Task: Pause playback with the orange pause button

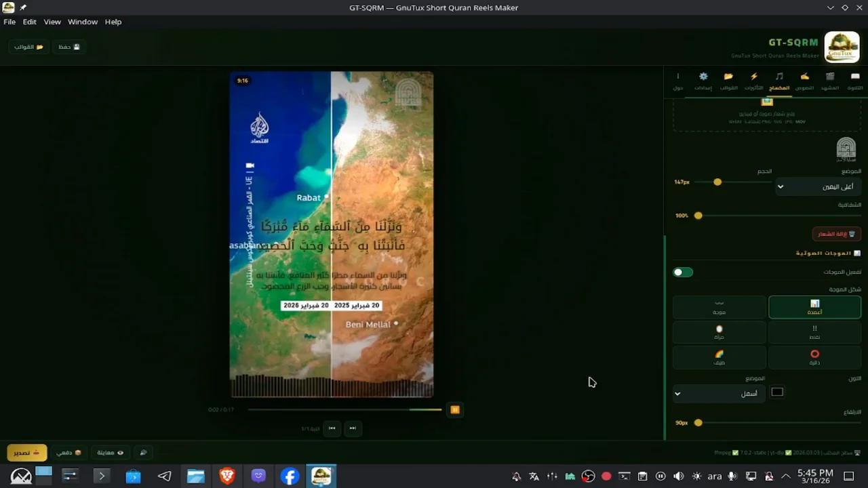Action: click(x=455, y=409)
